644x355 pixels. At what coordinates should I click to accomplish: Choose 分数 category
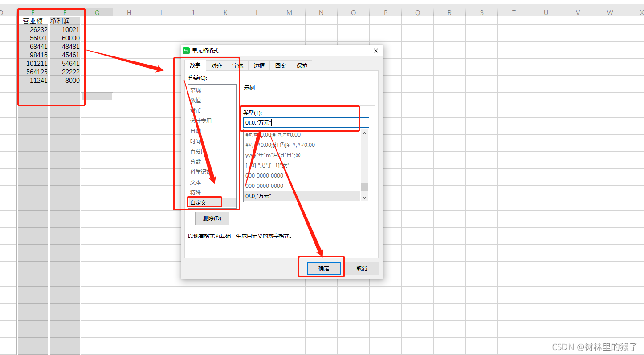212,161
